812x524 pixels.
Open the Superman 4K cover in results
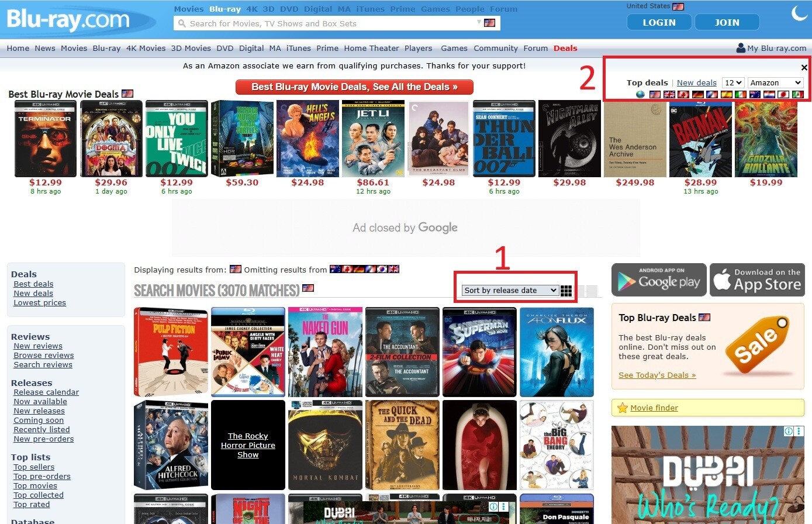(479, 352)
